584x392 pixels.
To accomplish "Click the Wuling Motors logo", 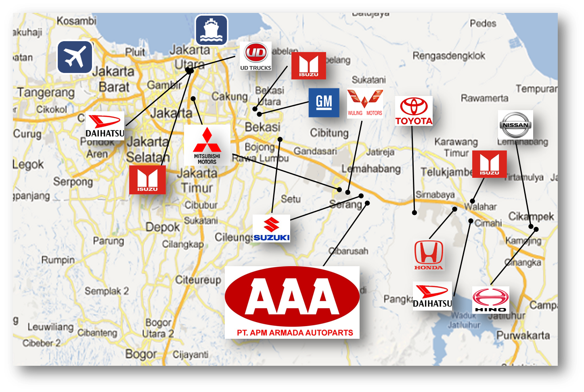I will pyautogui.click(x=365, y=103).
